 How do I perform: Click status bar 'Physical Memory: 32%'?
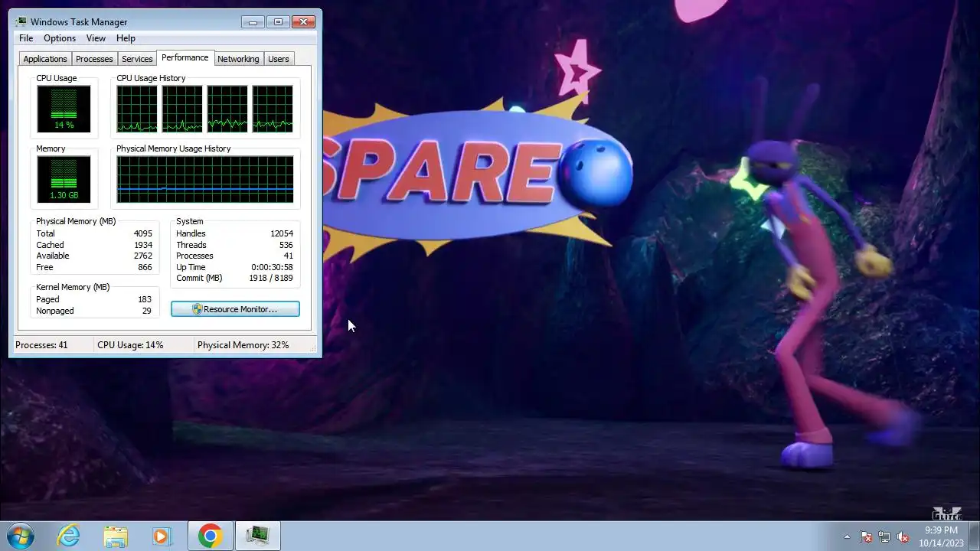coord(243,345)
